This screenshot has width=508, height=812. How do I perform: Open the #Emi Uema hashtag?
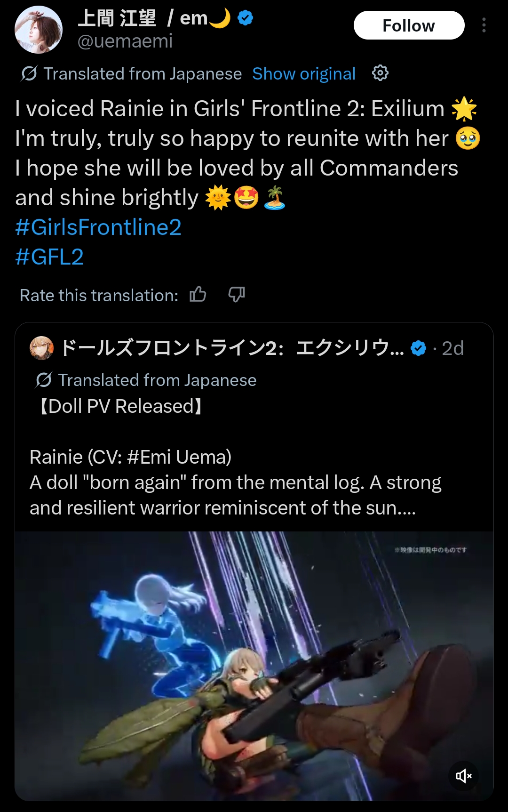(x=176, y=457)
